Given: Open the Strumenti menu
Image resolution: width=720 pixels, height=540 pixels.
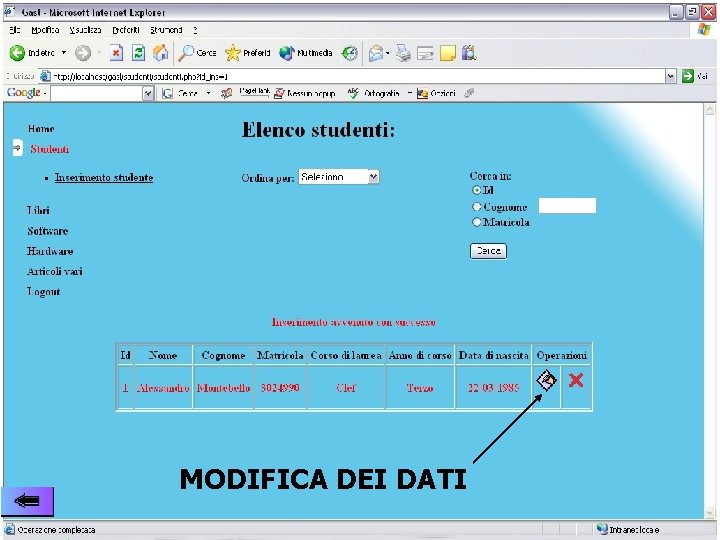Looking at the screenshot, I should 166,30.
